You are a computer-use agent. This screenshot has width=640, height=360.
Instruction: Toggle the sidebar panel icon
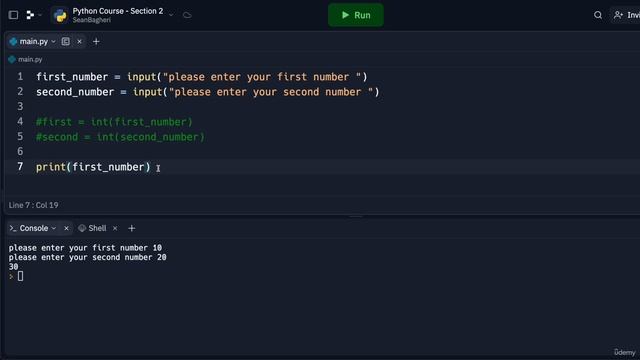13,15
